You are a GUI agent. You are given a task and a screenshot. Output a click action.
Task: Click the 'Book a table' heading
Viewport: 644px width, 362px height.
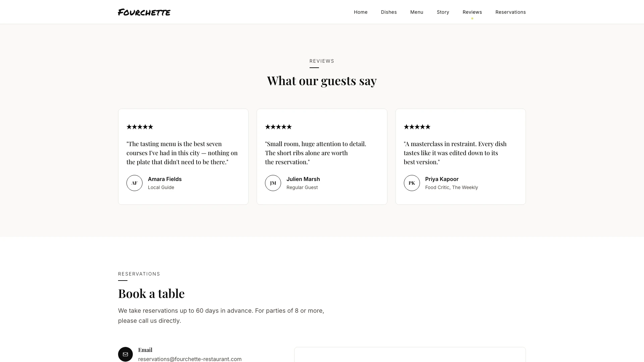click(151, 294)
